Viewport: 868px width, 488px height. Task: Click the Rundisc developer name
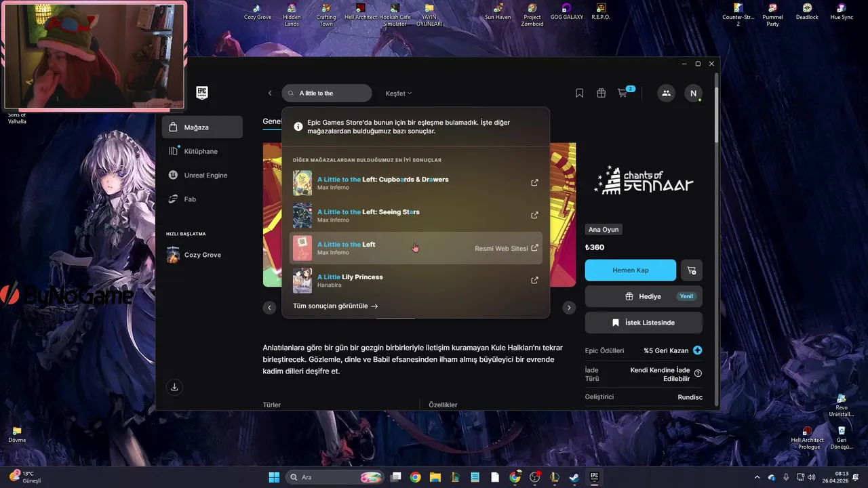pos(690,396)
